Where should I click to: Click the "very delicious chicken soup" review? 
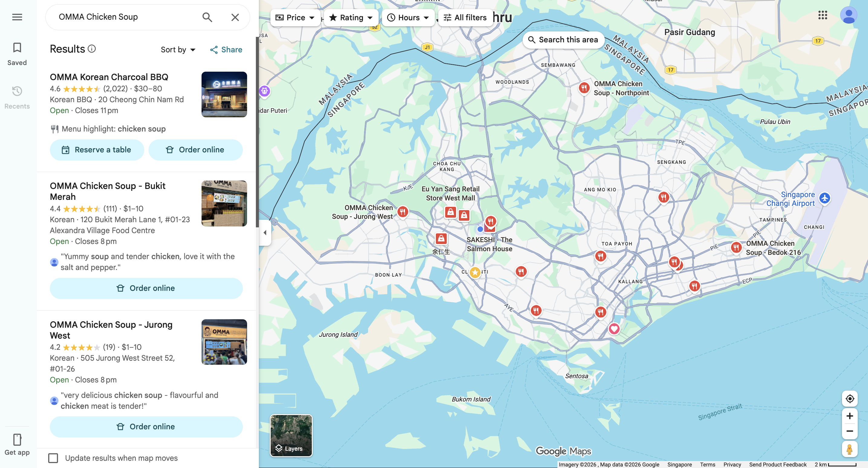pos(139,401)
